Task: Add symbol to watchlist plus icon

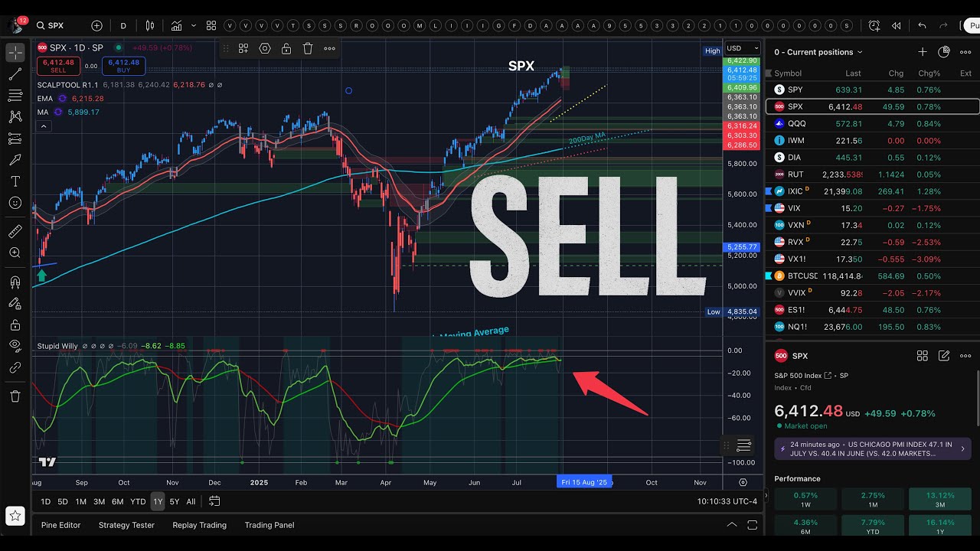Action: tap(923, 52)
